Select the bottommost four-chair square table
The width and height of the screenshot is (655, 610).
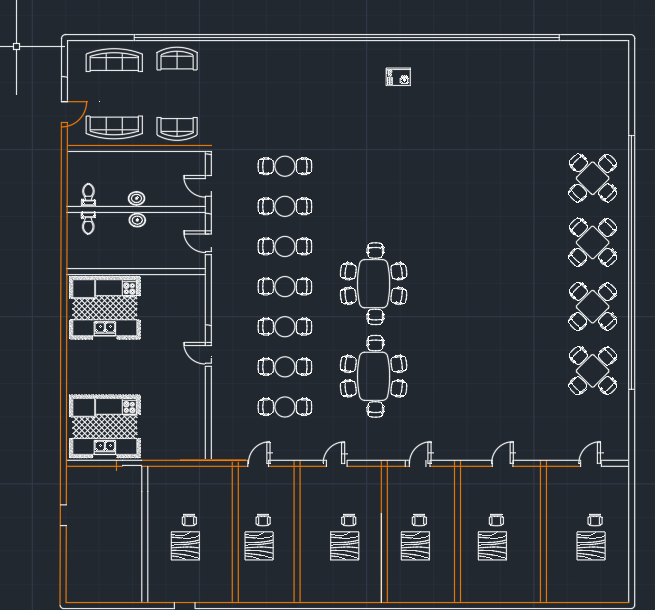(x=592, y=371)
